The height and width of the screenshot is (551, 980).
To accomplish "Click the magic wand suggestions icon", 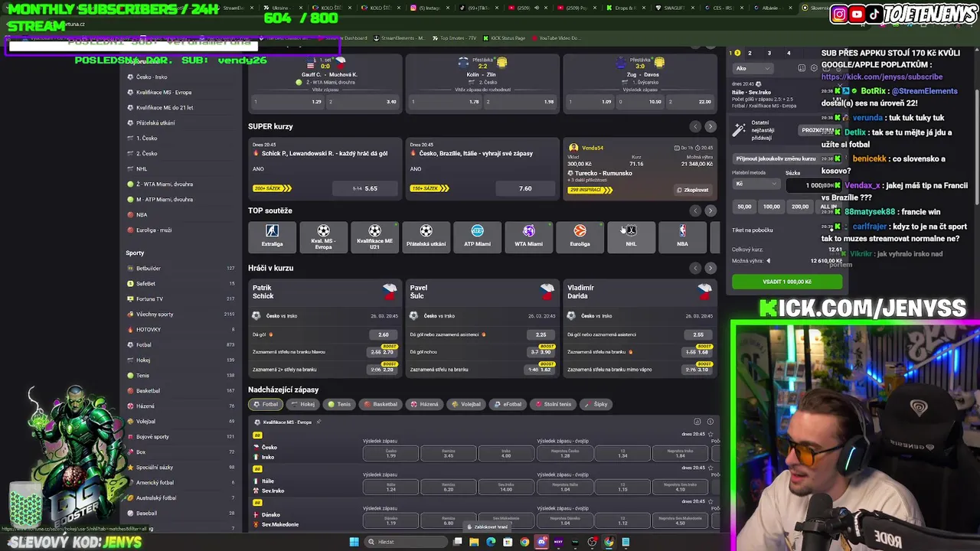I will coord(739,130).
